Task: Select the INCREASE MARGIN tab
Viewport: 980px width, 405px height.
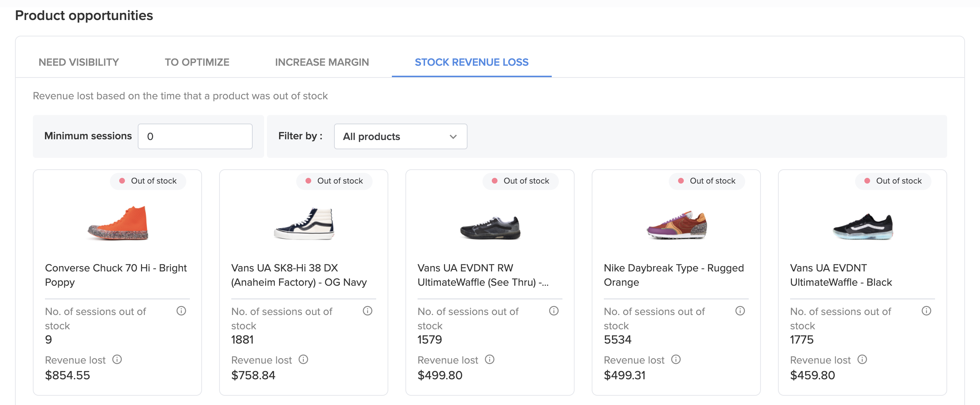Action: [322, 62]
